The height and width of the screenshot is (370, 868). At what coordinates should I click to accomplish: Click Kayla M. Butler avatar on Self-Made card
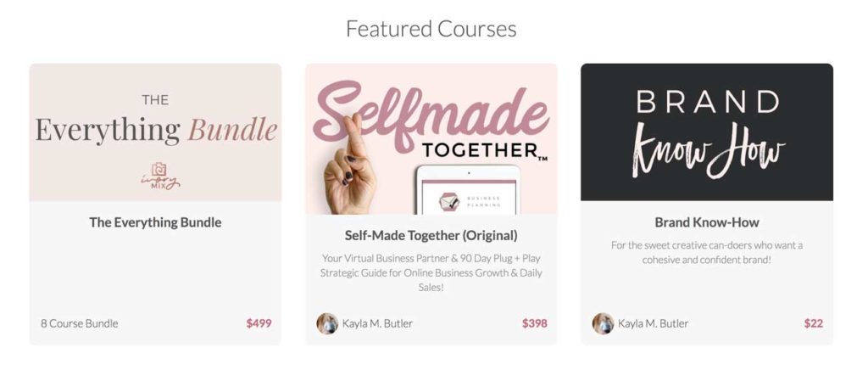tap(327, 323)
